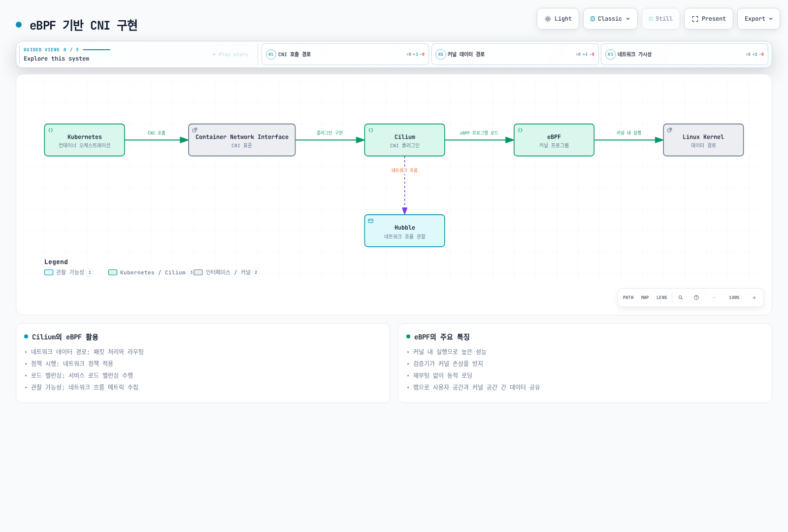Toggle the 관찰 가능성 legend swatch

(x=49, y=272)
